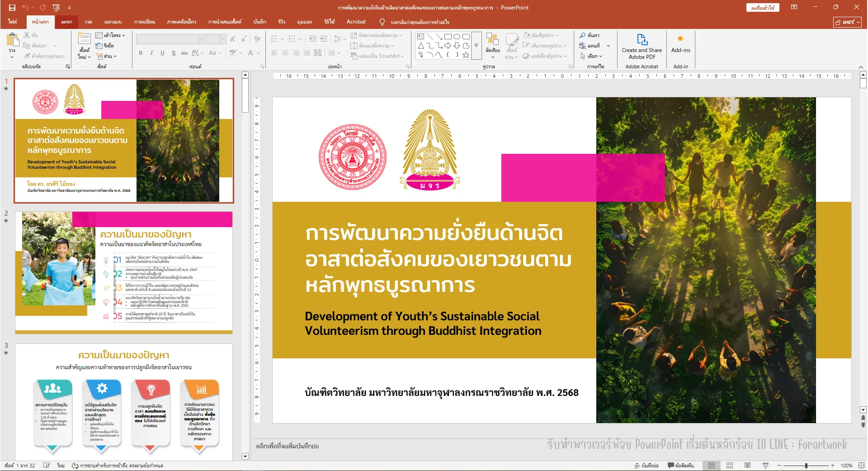868x471 pixels.
Task: Toggle Strikethrough (abc) formatting
Action: [x=184, y=53]
